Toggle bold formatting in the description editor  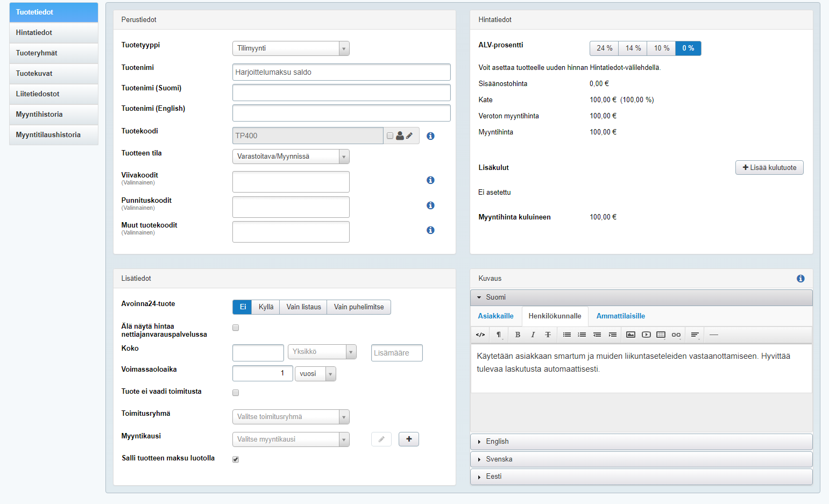[x=518, y=335]
